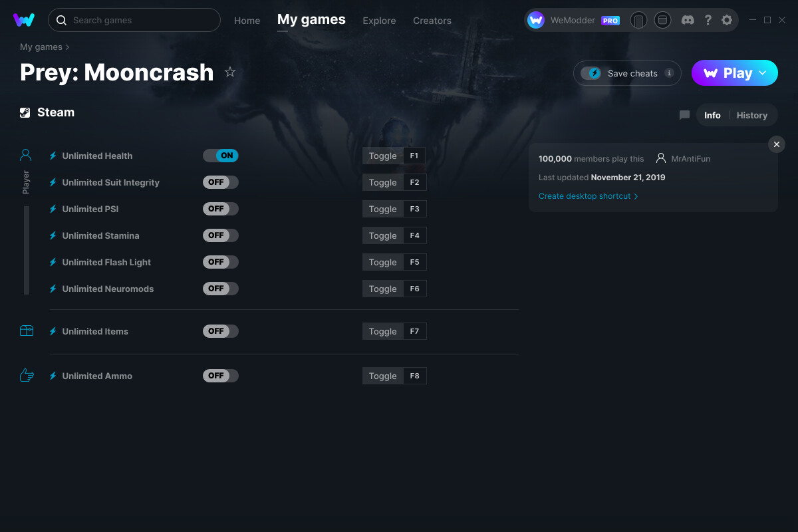The image size is (798, 532).
Task: Open the comments speech bubble icon
Action: click(x=684, y=115)
